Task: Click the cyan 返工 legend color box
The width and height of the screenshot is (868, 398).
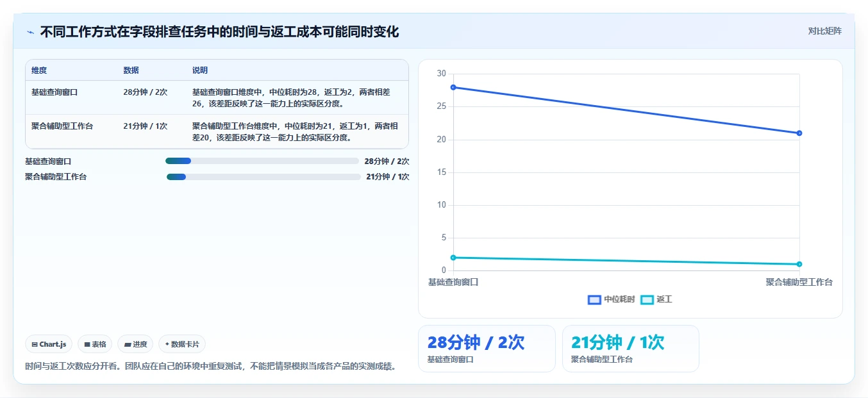Action: pyautogui.click(x=647, y=299)
